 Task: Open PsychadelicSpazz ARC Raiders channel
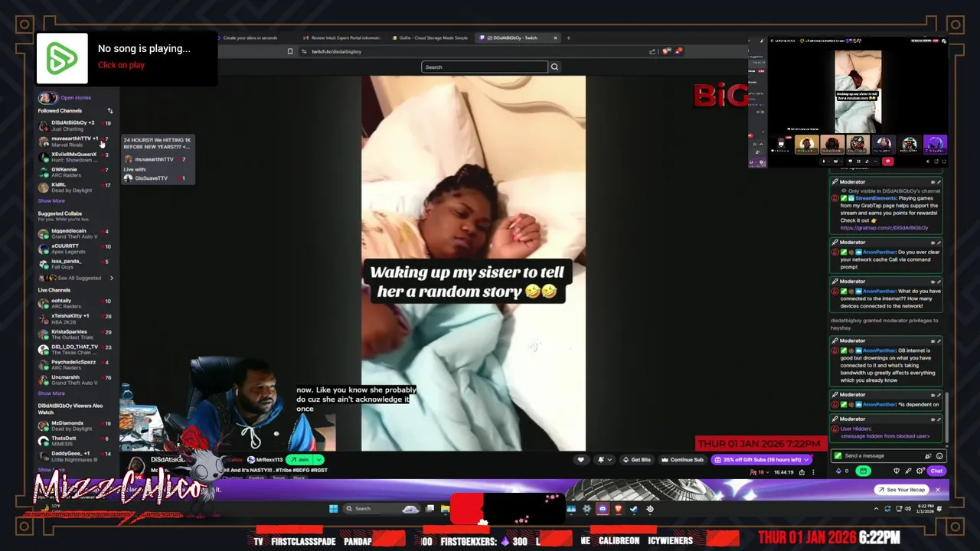(x=75, y=365)
